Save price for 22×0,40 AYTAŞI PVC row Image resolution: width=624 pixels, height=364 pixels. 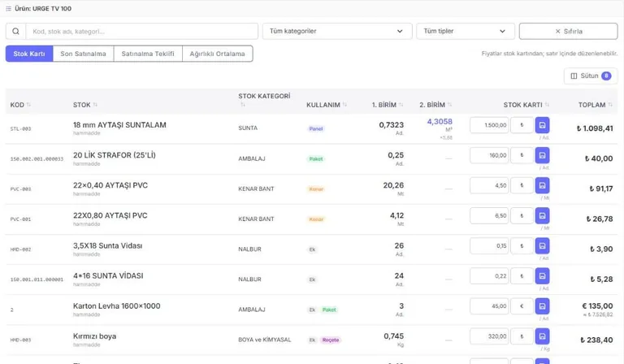click(542, 185)
